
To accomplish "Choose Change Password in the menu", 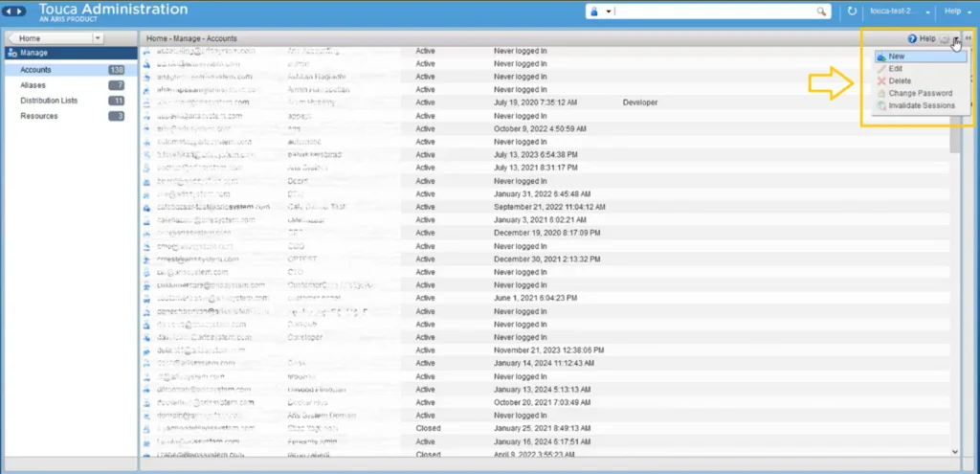I will (921, 93).
